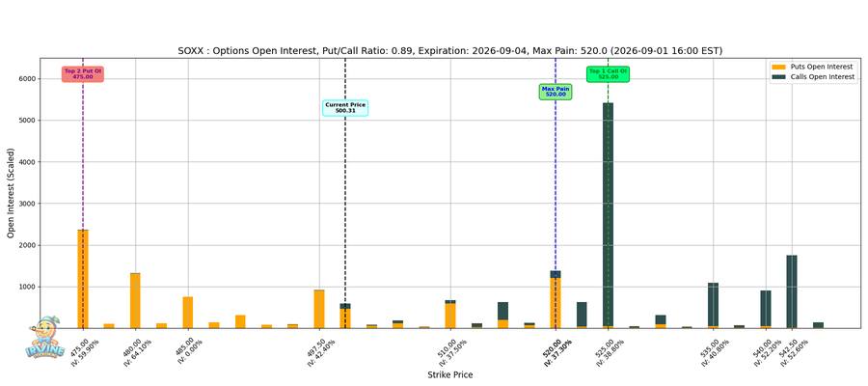Viewport: 868px width, 386px height.
Task: Click the y-axis tick label 1000
Action: (x=28, y=287)
